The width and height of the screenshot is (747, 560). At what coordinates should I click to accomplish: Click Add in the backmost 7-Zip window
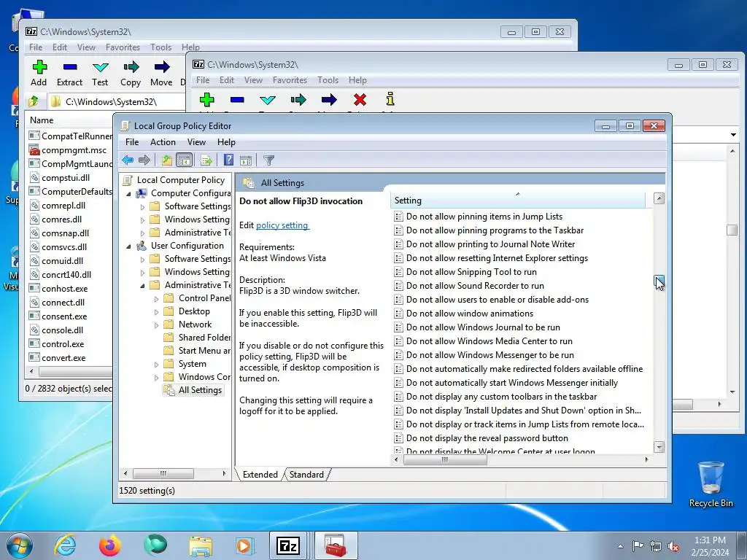[39, 74]
